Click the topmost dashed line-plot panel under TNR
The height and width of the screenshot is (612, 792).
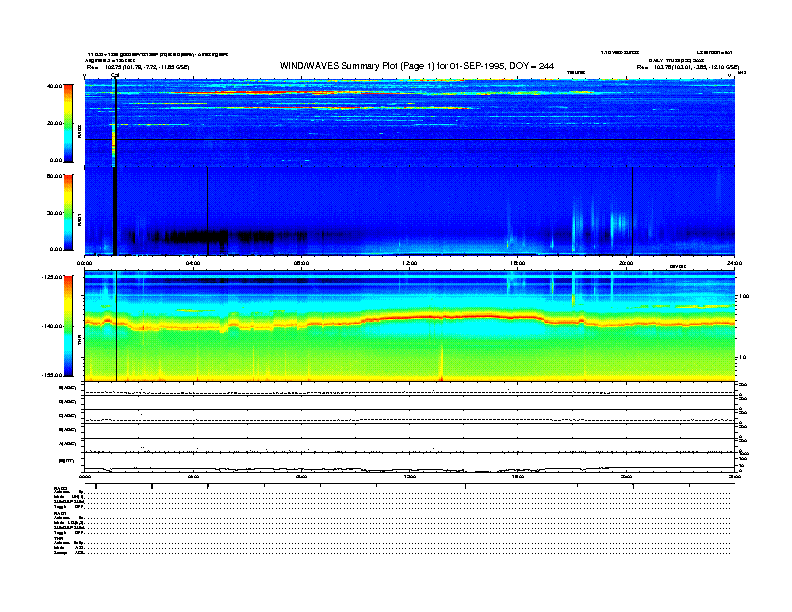coord(410,389)
